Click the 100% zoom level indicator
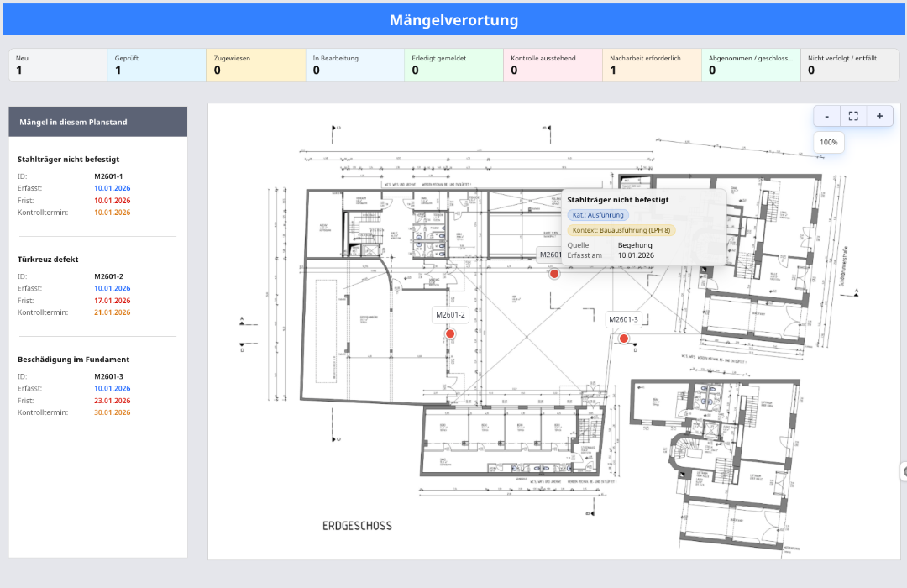907x588 pixels. [x=828, y=142]
